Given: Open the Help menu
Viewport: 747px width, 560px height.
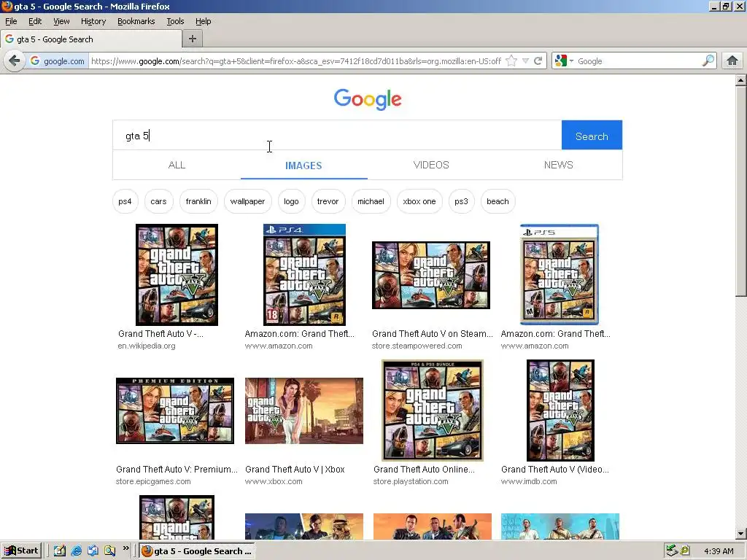Looking at the screenshot, I should tap(204, 21).
